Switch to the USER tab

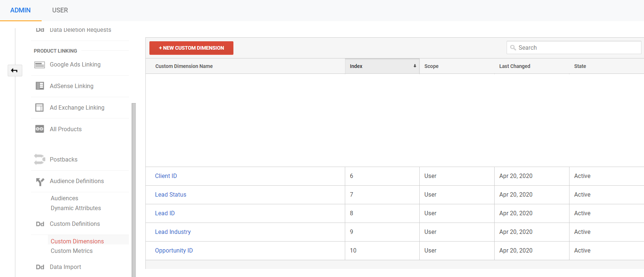[x=60, y=10]
